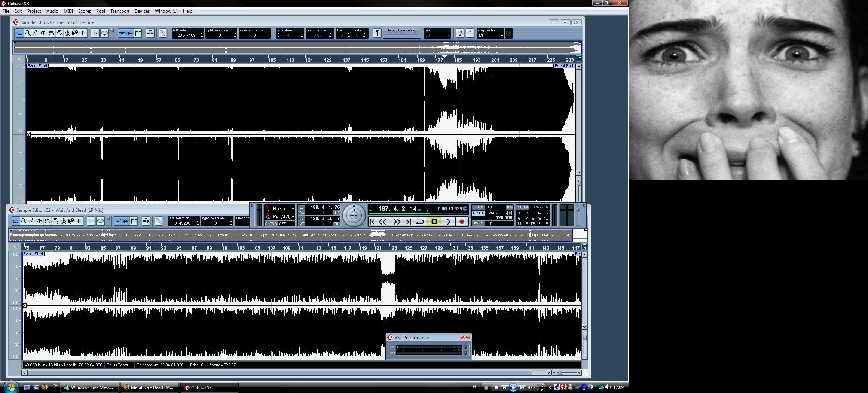Toggle the TEMPO track button
868x393 pixels.
tap(478, 213)
